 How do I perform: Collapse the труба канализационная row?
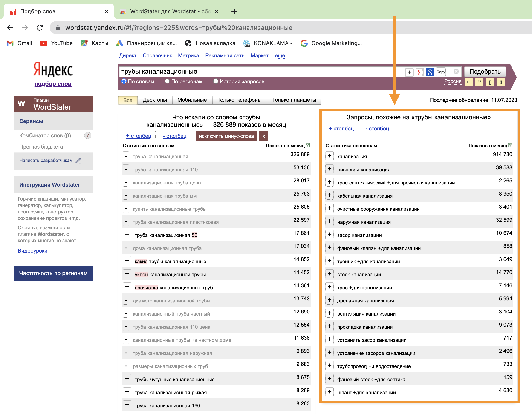pyautogui.click(x=126, y=156)
